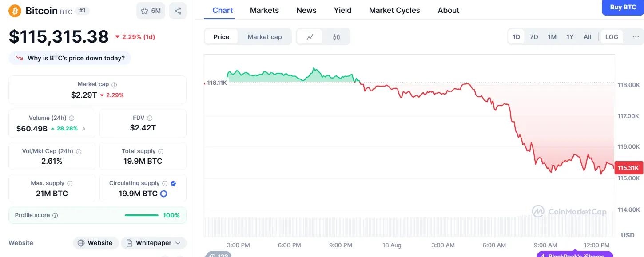Click the Bitcoin logo icon
Viewport: 644px width, 257px height.
(x=15, y=11)
